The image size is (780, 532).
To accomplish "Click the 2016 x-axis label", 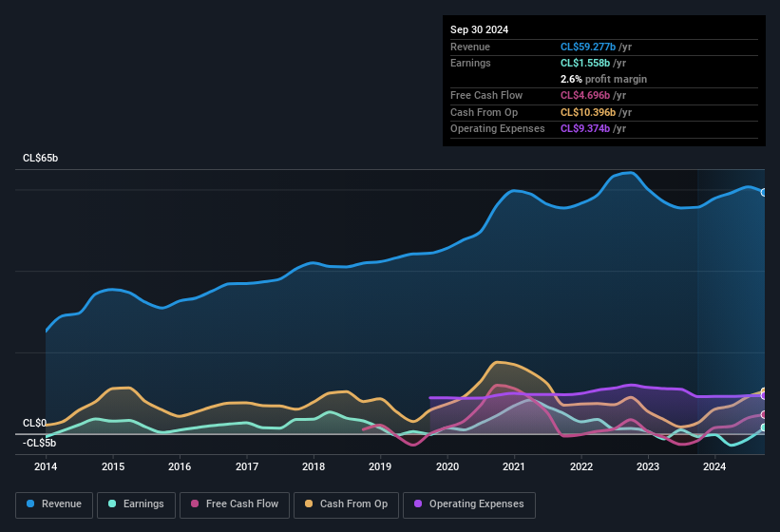I will pos(180,466).
